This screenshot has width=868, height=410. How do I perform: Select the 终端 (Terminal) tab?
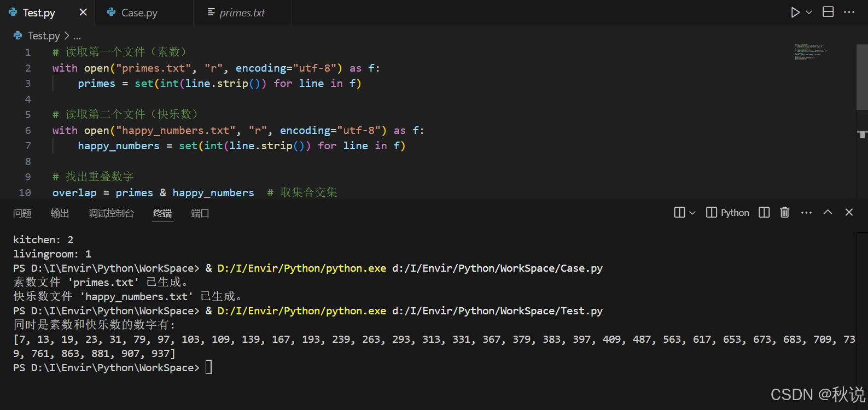tap(162, 213)
